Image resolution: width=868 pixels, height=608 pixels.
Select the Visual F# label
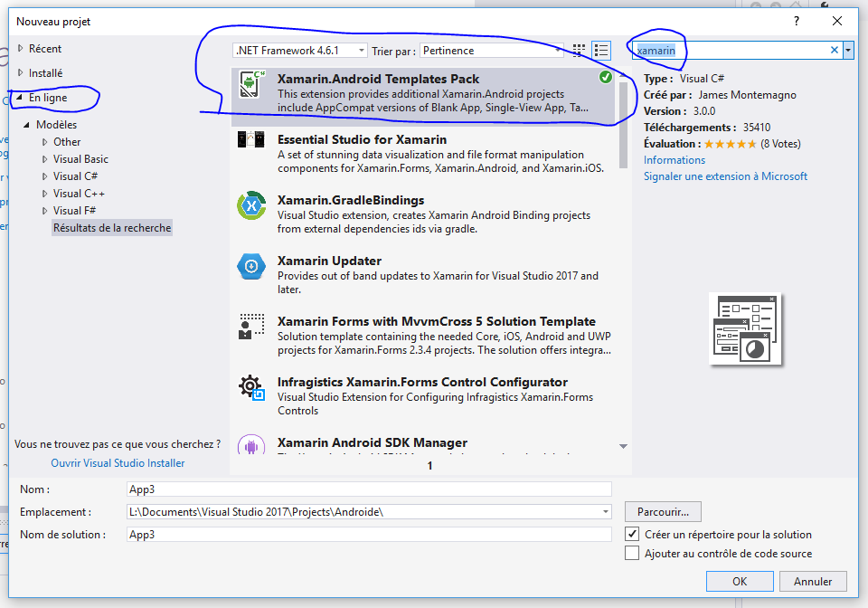(75, 211)
